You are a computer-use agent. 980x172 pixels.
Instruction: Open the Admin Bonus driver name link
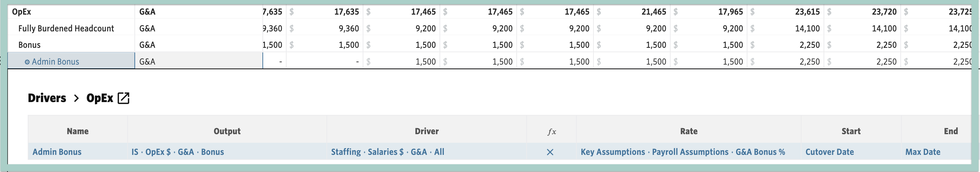pos(57,152)
